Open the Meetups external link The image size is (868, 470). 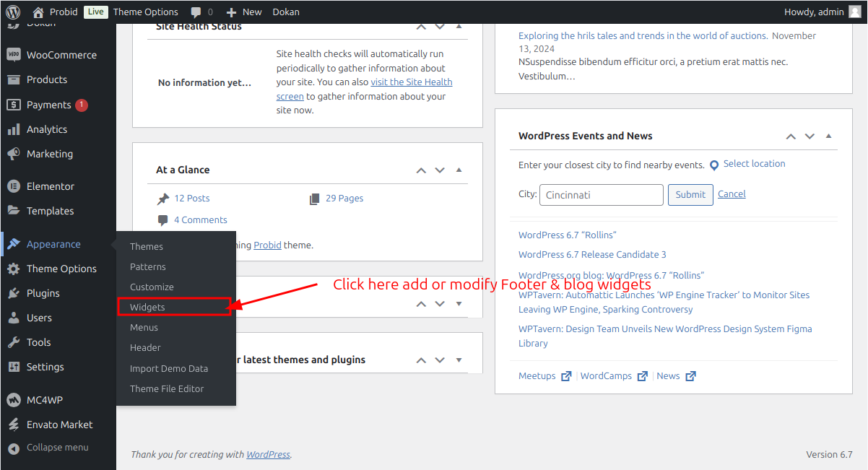(x=545, y=376)
